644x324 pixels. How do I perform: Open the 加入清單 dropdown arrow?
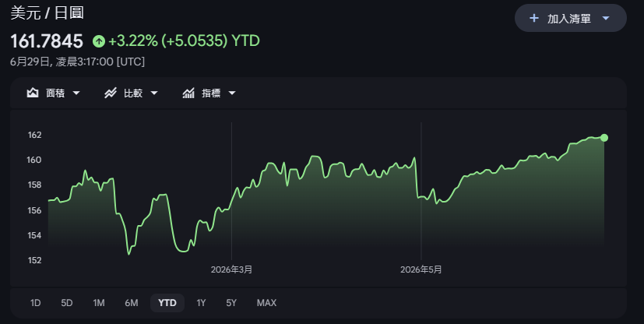[x=606, y=19]
